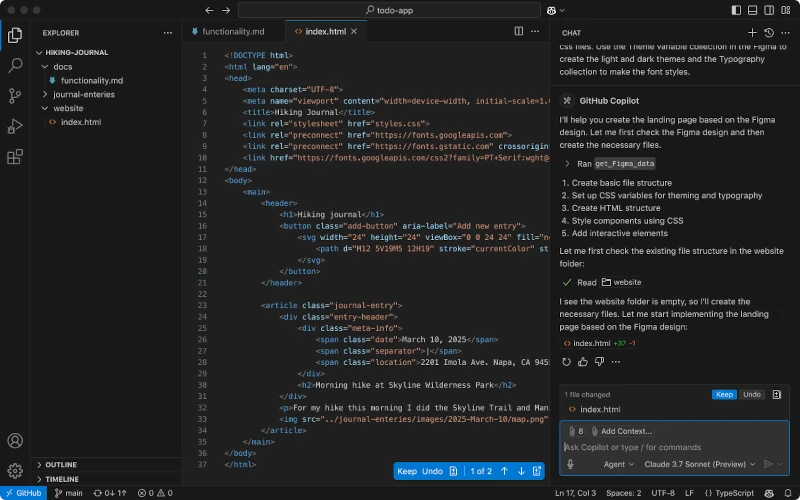Focus the Ask Copilot input field
This screenshot has height=500, width=800.
(673, 447)
